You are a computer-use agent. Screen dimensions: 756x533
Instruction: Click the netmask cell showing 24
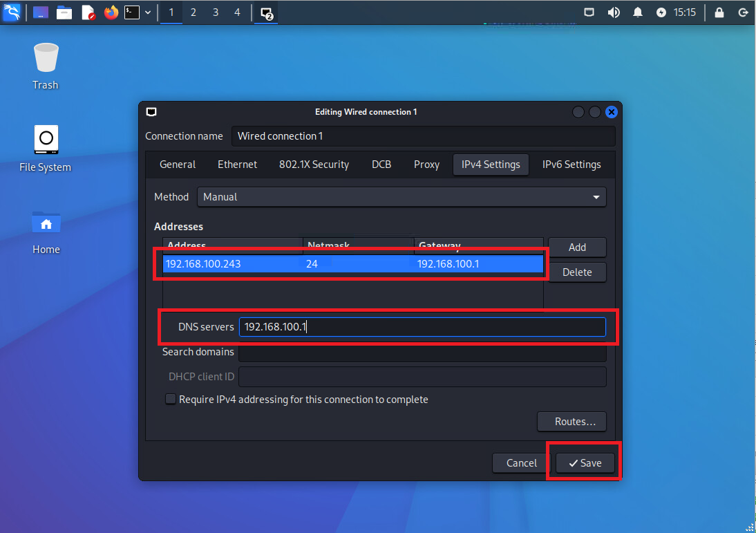358,264
